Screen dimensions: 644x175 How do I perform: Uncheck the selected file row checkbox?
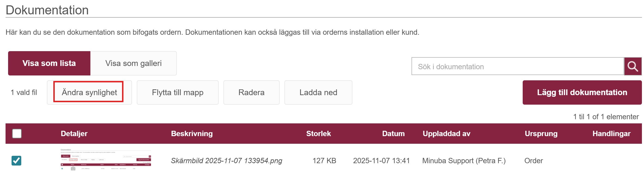coord(16,160)
